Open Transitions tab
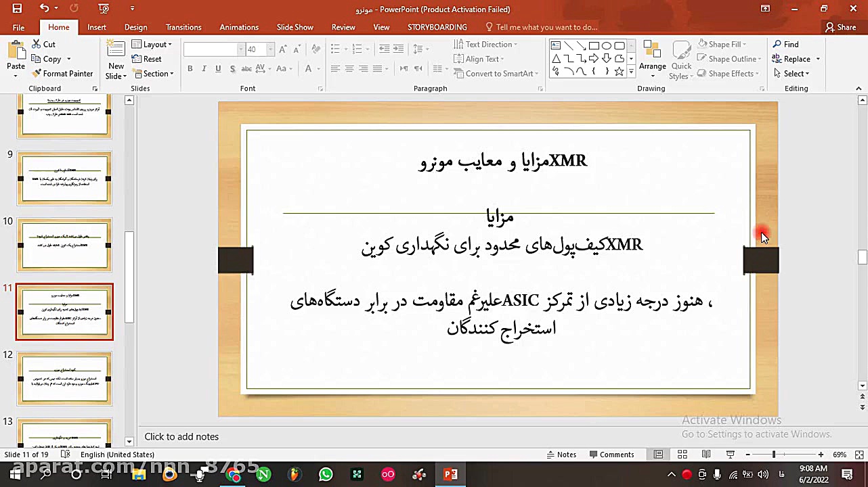Image resolution: width=868 pixels, height=487 pixels. coord(183,27)
